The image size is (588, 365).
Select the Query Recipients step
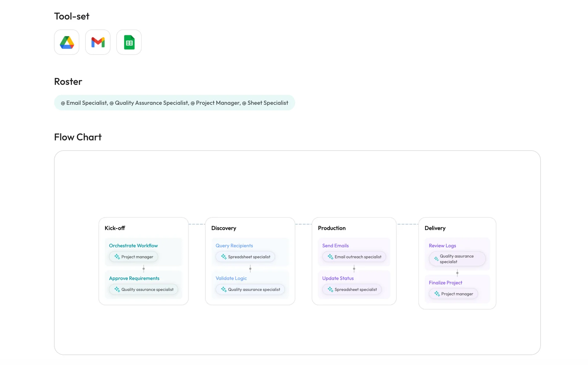pos(234,245)
